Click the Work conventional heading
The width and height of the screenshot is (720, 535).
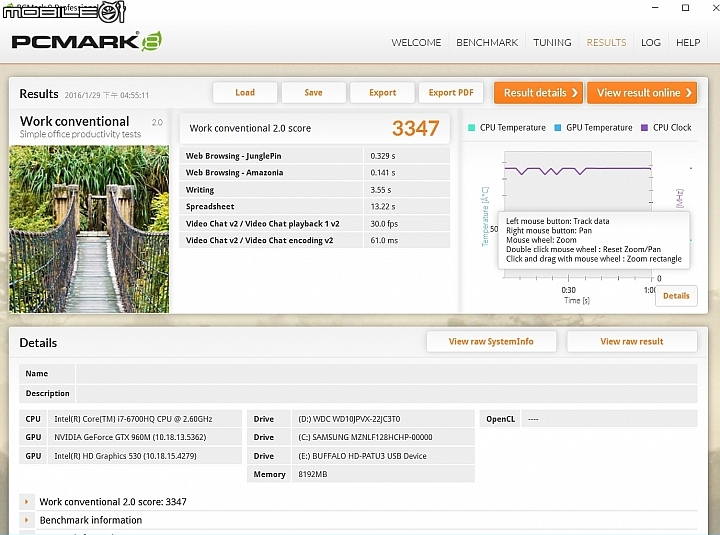(x=74, y=121)
